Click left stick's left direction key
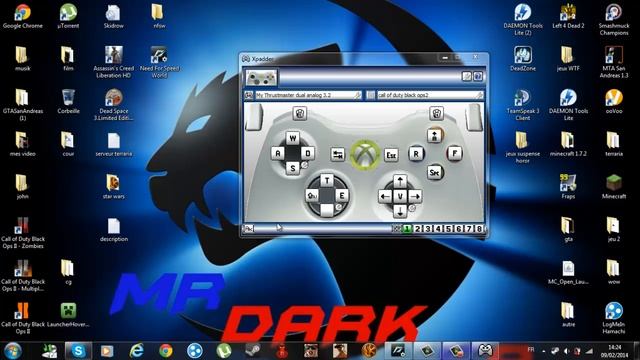 pyautogui.click(x=278, y=153)
